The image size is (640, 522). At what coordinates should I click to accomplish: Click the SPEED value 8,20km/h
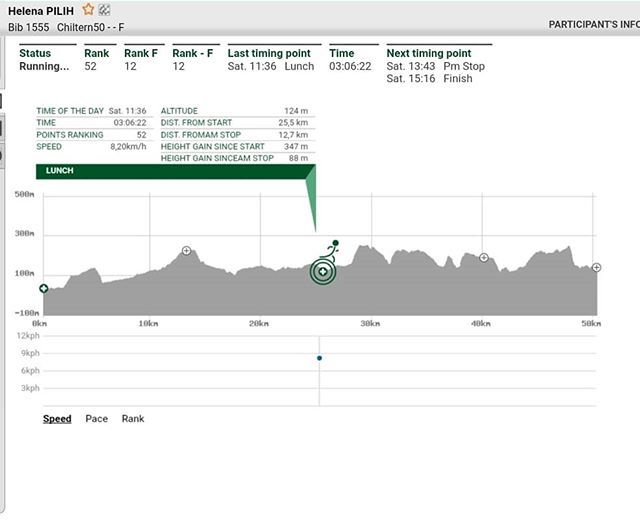coord(128,147)
